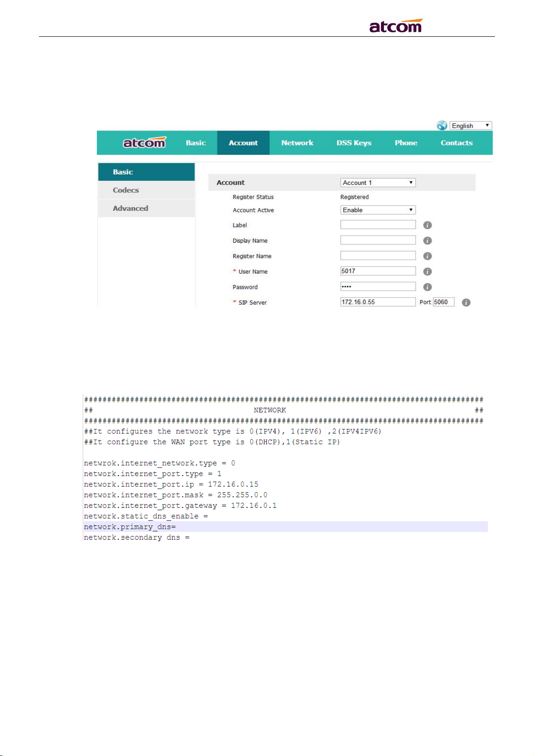Click the info icon beside Register Name
Image resolution: width=534 pixels, height=756 pixels.
click(x=427, y=256)
